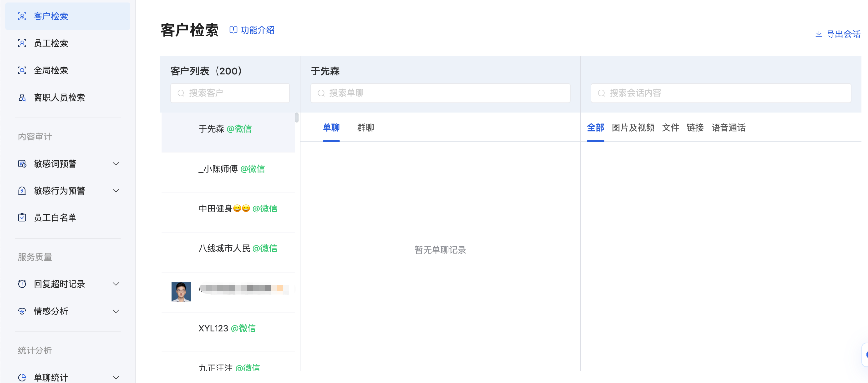This screenshot has width=868, height=383.
Task: Click the 情感分析 heart icon
Action: pos(22,312)
